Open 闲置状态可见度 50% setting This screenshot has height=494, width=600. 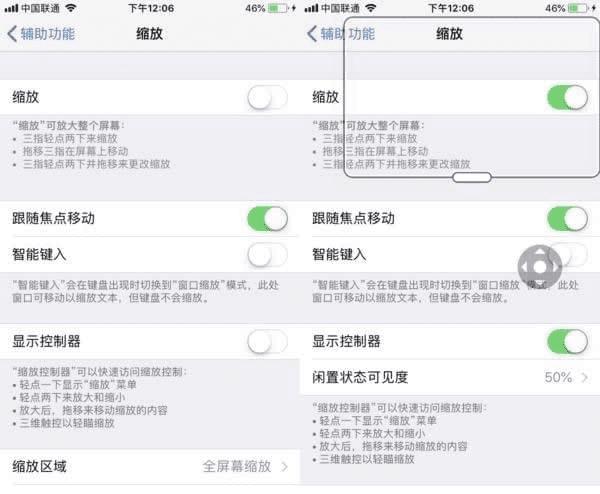point(450,378)
